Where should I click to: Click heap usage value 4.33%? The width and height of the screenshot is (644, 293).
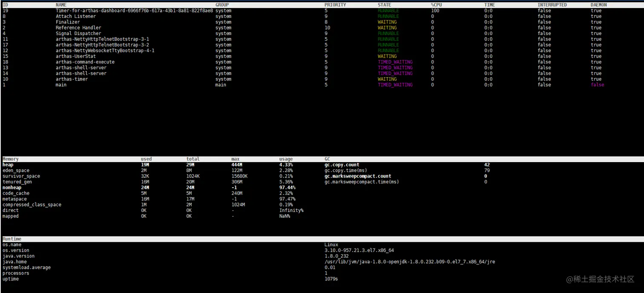pos(286,165)
